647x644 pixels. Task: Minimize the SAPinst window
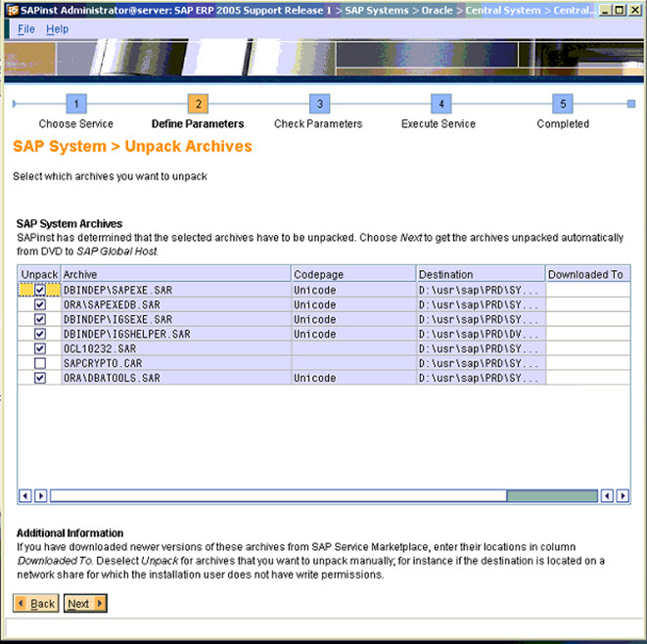pos(605,10)
